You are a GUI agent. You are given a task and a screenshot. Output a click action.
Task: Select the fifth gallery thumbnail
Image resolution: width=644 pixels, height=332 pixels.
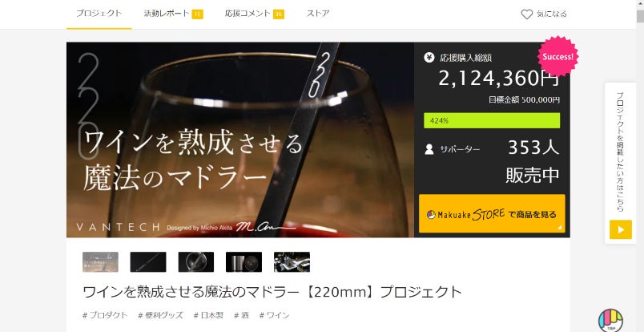click(x=292, y=262)
